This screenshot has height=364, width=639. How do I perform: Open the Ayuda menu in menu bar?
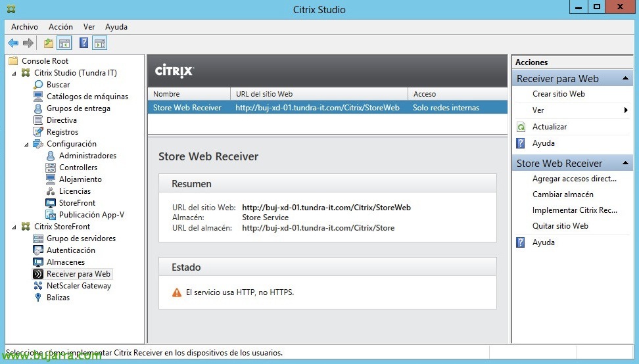[x=116, y=26]
